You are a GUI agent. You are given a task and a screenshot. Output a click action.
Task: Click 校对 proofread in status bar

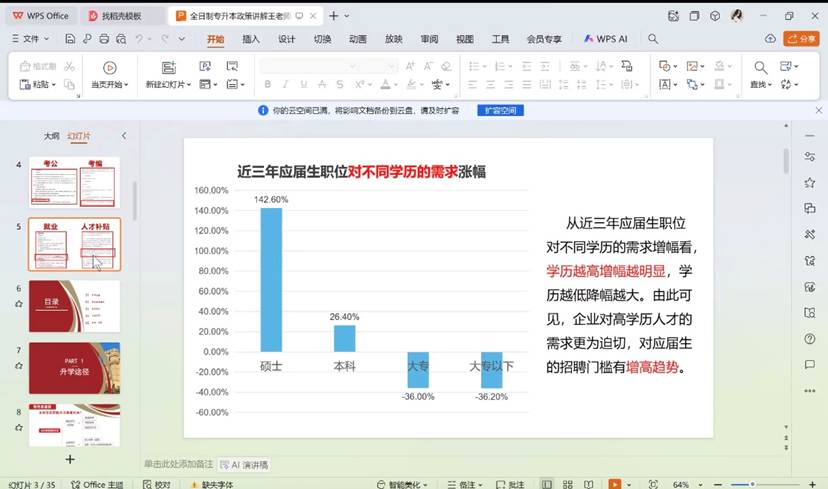click(156, 484)
